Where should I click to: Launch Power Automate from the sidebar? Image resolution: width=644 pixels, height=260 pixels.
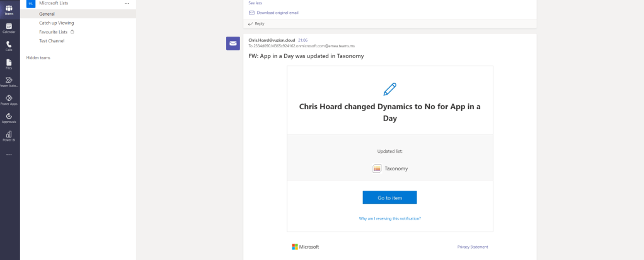click(9, 81)
